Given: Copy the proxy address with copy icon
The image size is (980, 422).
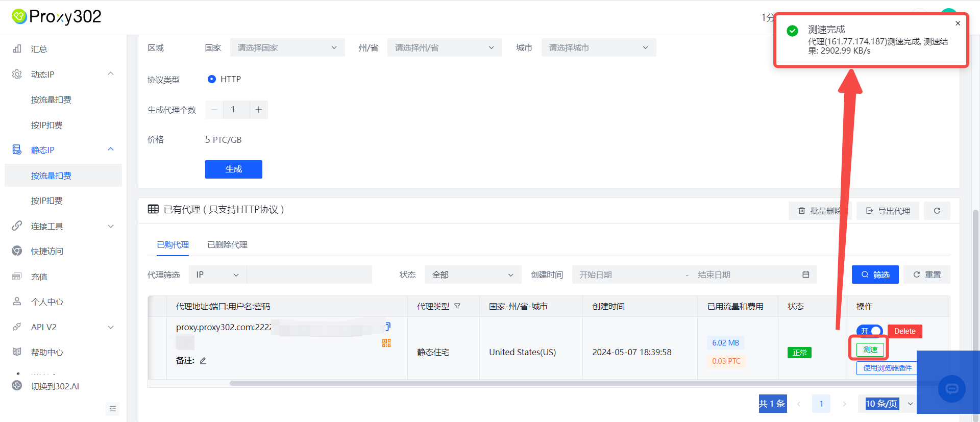Looking at the screenshot, I should click(388, 326).
